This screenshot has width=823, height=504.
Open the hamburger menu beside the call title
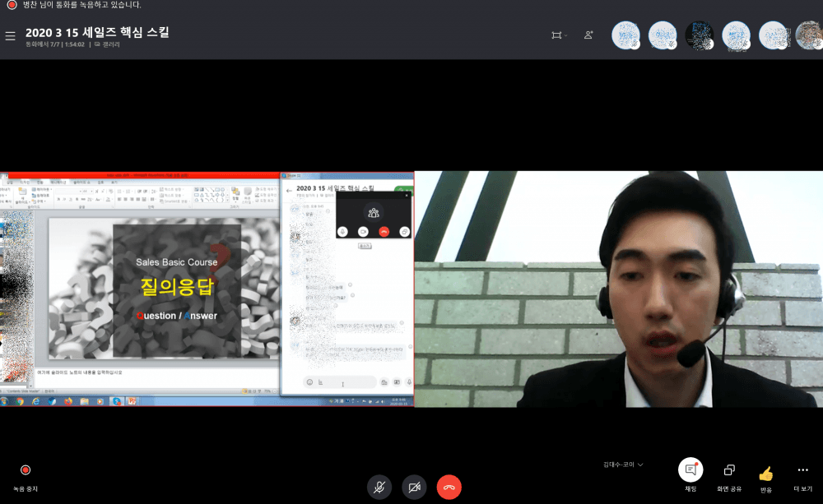pos(10,35)
